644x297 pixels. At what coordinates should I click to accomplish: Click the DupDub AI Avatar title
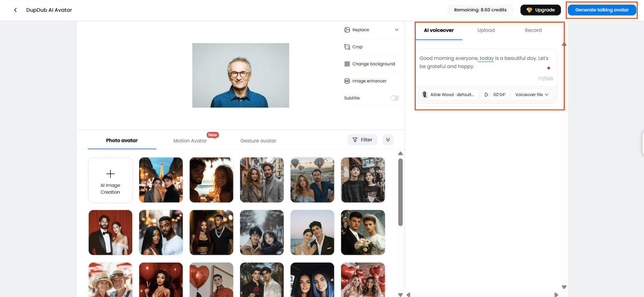tap(49, 10)
